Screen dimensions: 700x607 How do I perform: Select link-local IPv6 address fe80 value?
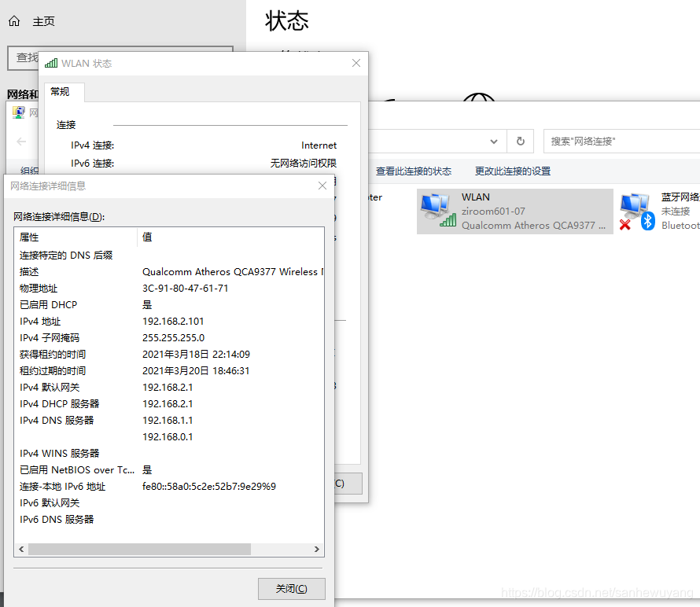209,487
